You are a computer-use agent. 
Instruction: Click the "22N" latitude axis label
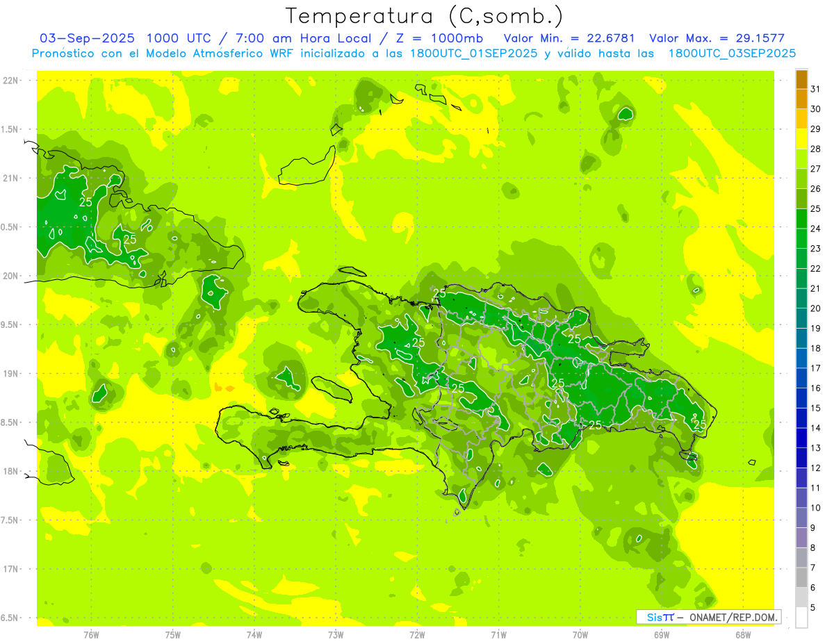(11, 81)
